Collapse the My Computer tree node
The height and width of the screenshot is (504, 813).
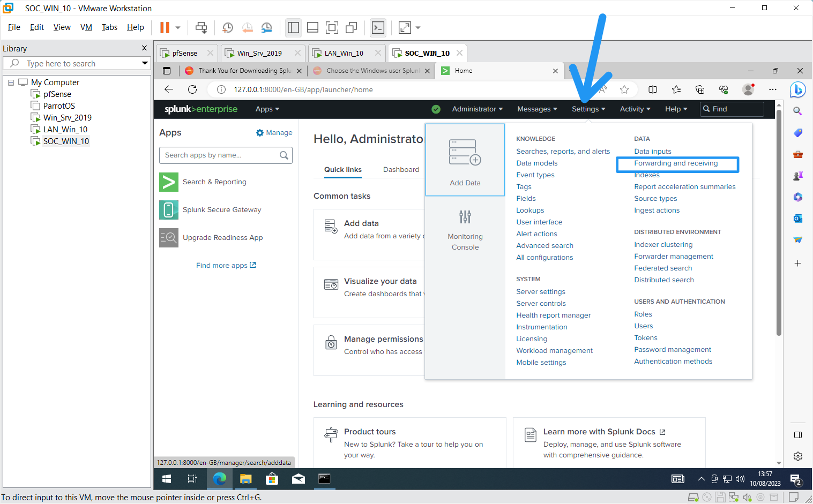[x=11, y=82]
